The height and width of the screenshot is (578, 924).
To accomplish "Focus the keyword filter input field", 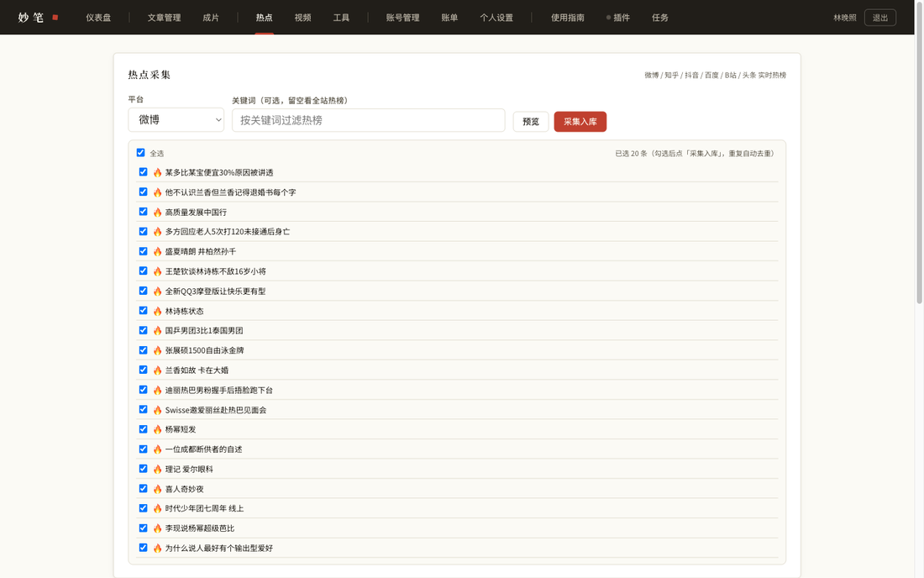I will [x=368, y=120].
